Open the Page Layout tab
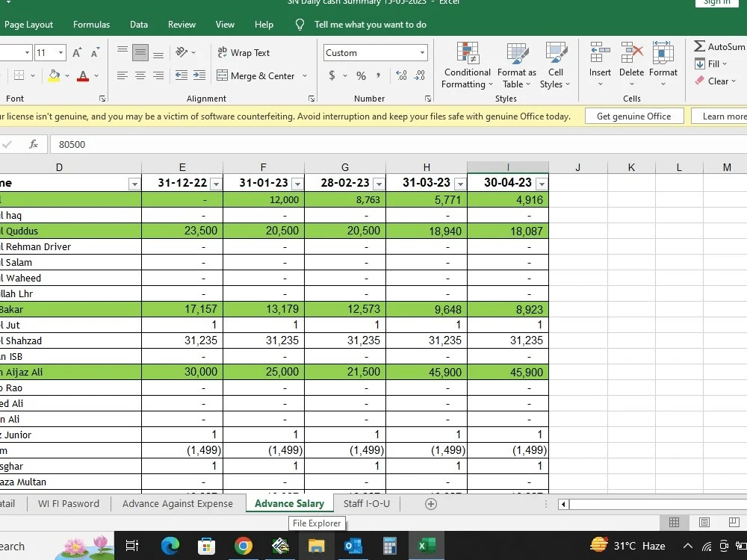Image resolution: width=747 pixels, height=560 pixels. coord(28,25)
